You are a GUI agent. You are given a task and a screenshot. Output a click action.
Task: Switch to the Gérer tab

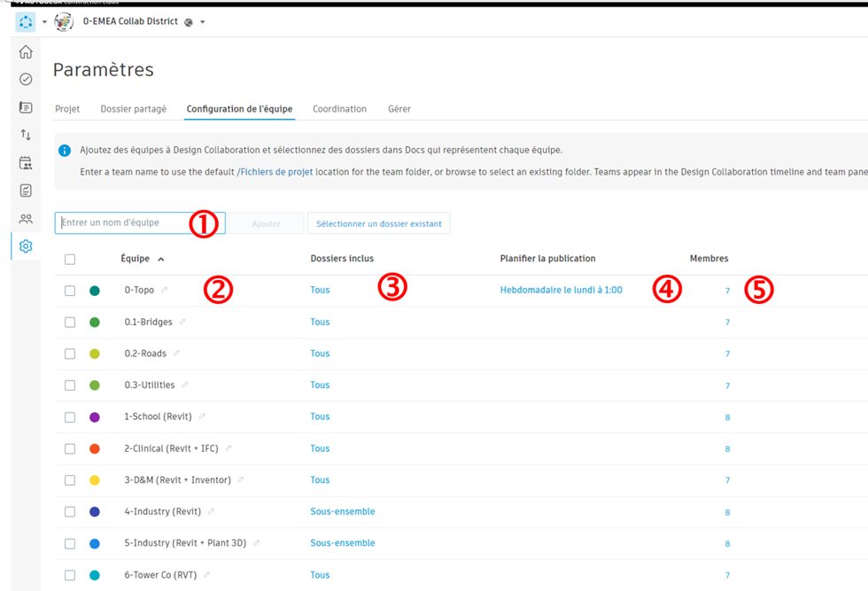click(x=399, y=109)
